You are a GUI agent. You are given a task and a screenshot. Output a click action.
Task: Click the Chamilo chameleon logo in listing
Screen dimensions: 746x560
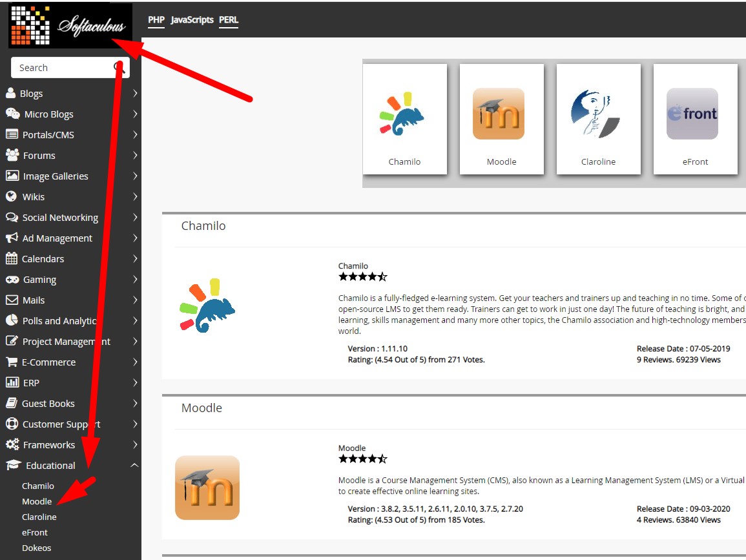click(207, 306)
